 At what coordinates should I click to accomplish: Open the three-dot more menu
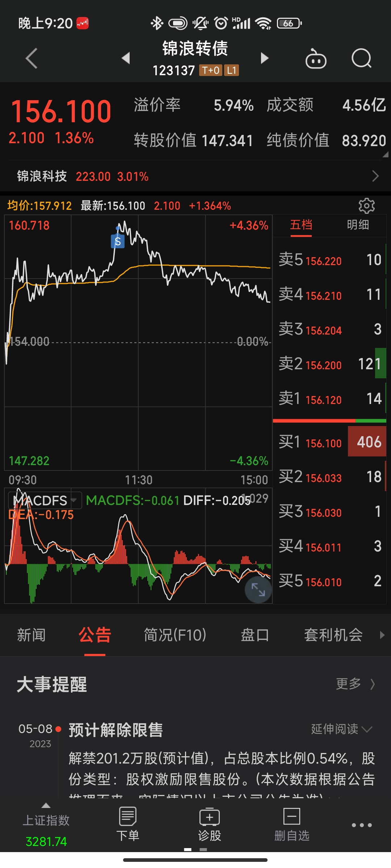[x=362, y=825]
